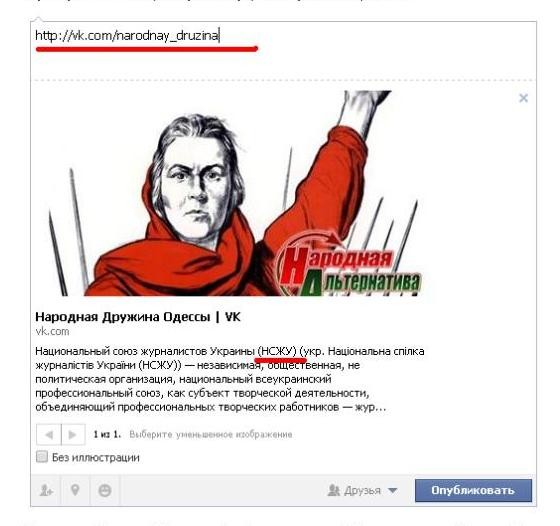This screenshot has height=526, width=560.
Task: Click the Выберите уменьшенное изображение label
Action: pyautogui.click(x=211, y=435)
